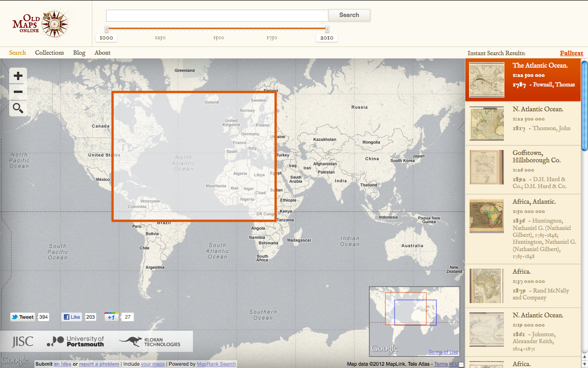Click the 1750 timeline year label
588x368 pixels.
point(271,38)
